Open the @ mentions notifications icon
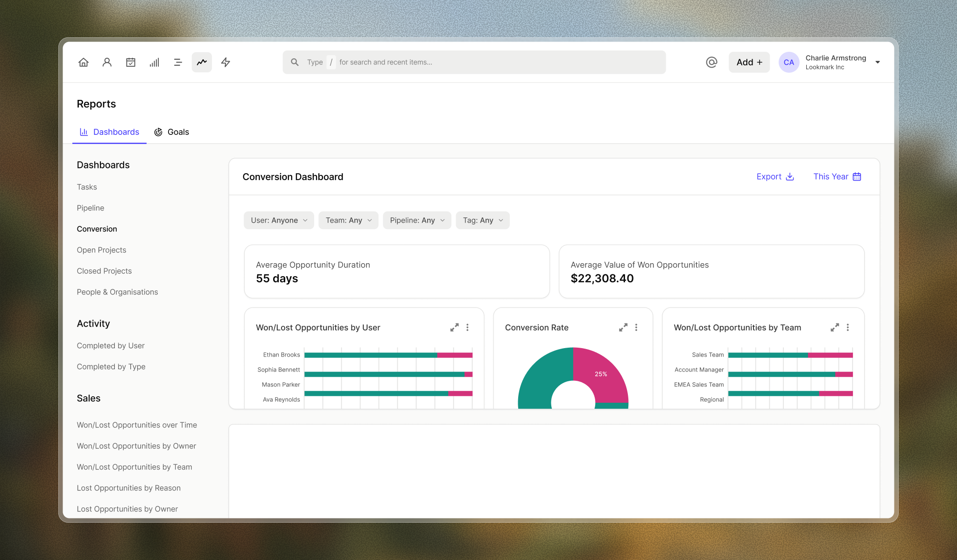 (711, 62)
